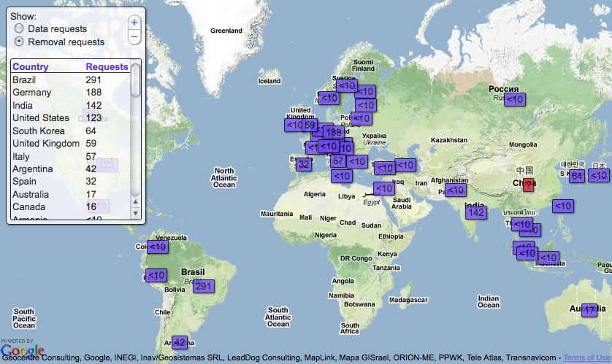
Task: Sort table by Country column header
Action: 31,67
